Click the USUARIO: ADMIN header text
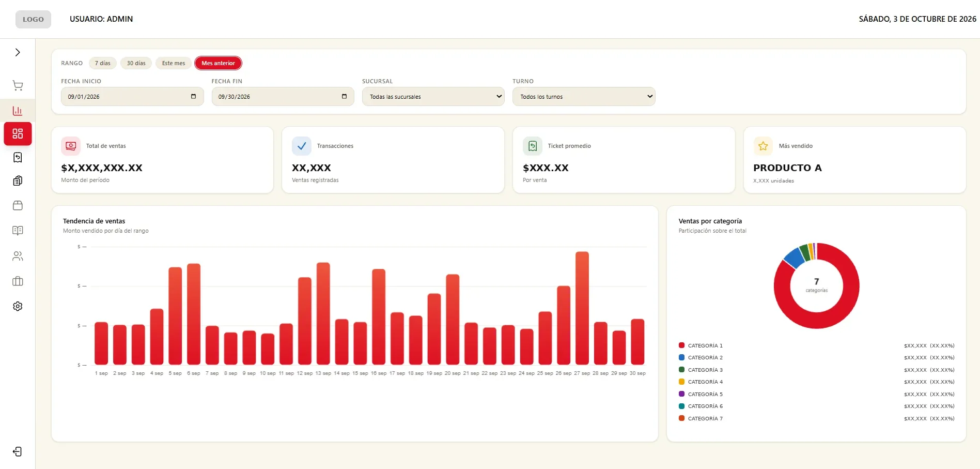The height and width of the screenshot is (469, 980). pos(101,19)
